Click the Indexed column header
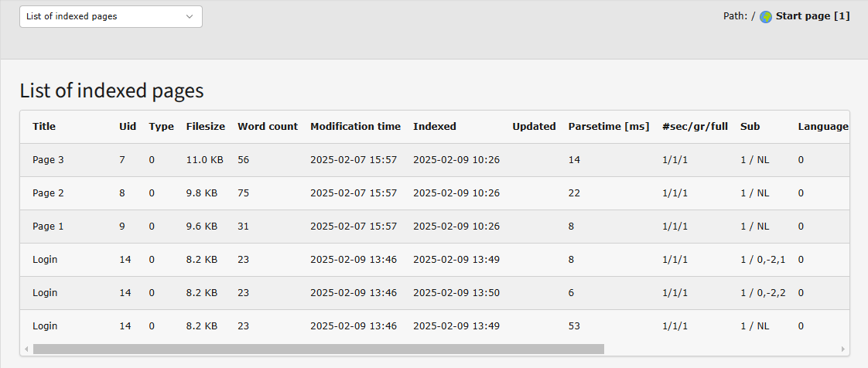 click(x=435, y=126)
